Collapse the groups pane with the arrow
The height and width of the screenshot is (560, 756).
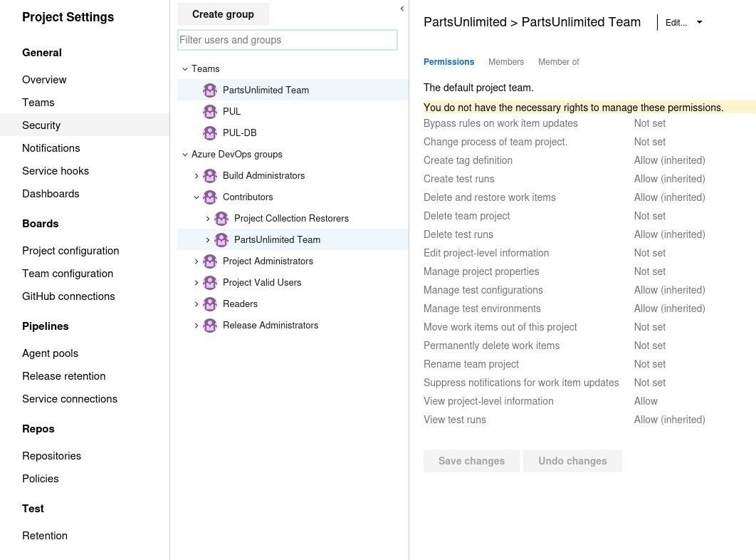[402, 9]
